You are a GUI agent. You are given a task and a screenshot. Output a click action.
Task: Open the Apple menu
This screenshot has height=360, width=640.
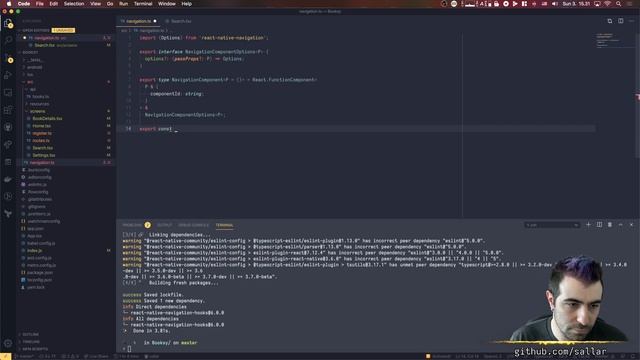[x=9, y=4]
